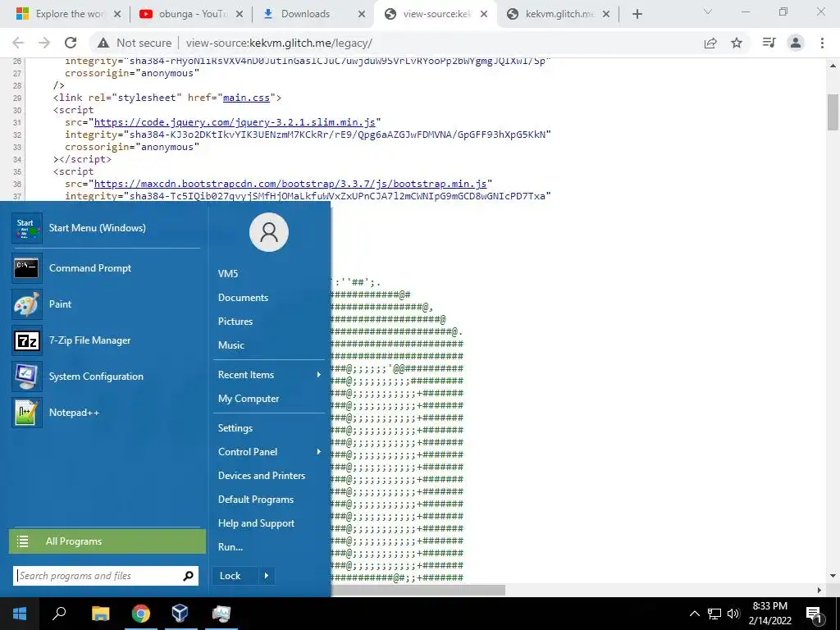Share this page icon in address bar
The image size is (840, 630).
[710, 43]
